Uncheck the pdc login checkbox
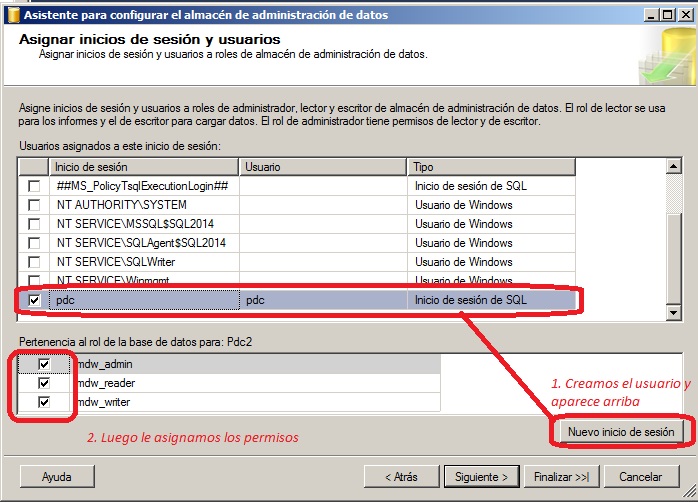The height and width of the screenshot is (502, 698). (34, 300)
